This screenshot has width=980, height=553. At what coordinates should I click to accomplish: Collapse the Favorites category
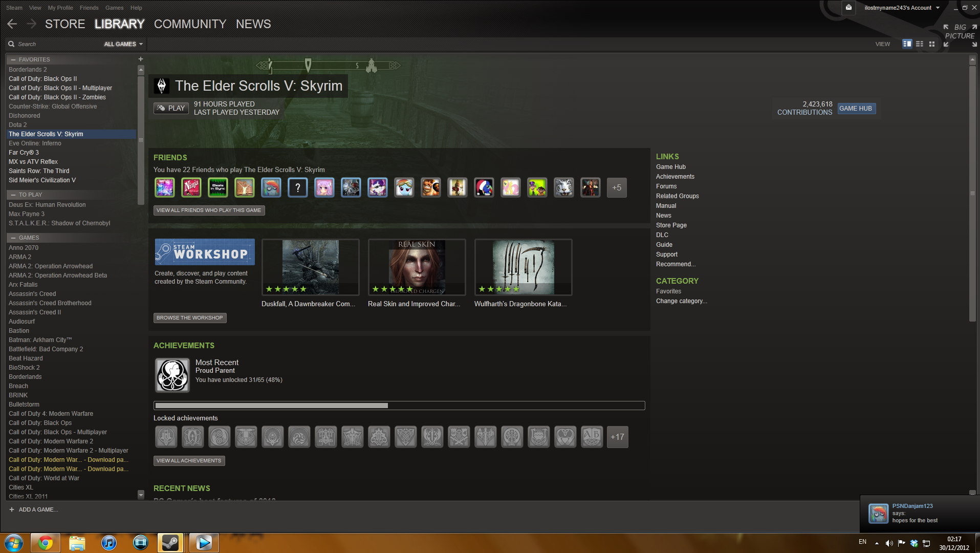tap(13, 59)
